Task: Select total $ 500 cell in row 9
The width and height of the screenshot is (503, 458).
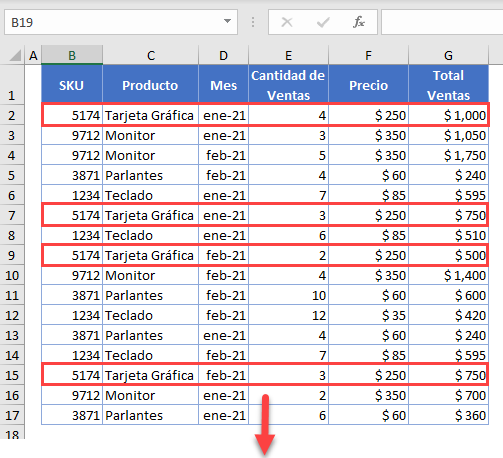Action: tap(448, 255)
